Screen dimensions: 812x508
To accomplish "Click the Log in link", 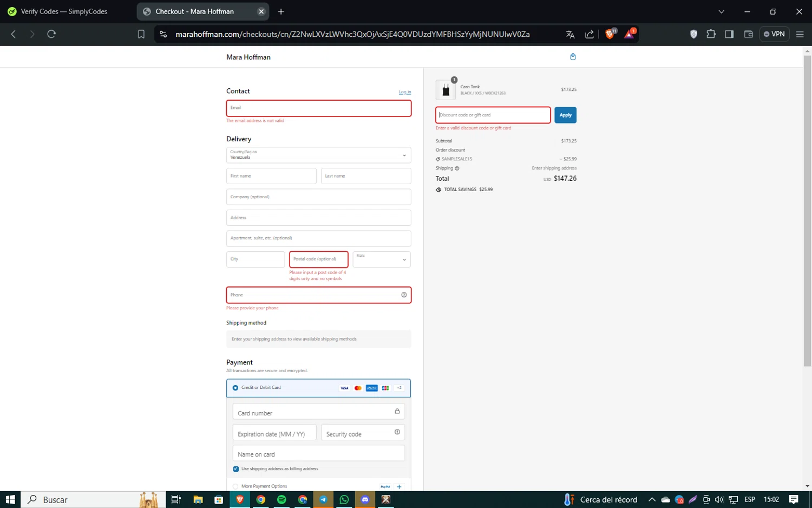I will point(405,92).
